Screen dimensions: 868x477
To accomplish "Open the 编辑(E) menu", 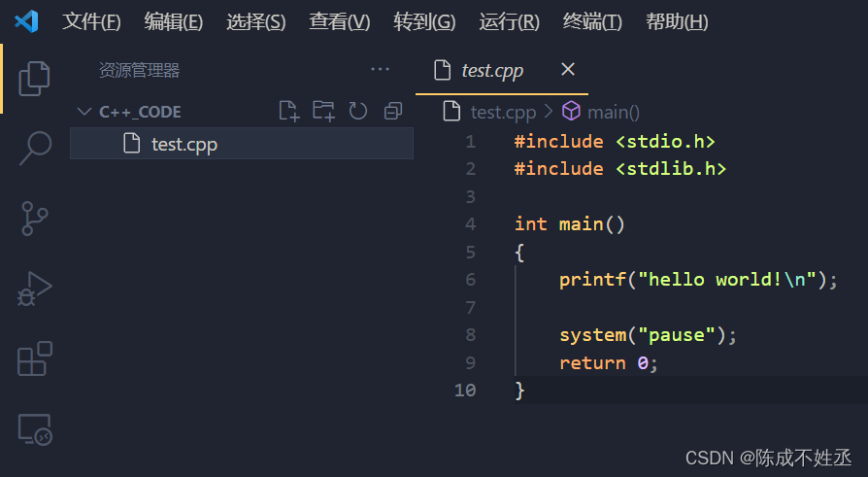I will pos(173,21).
